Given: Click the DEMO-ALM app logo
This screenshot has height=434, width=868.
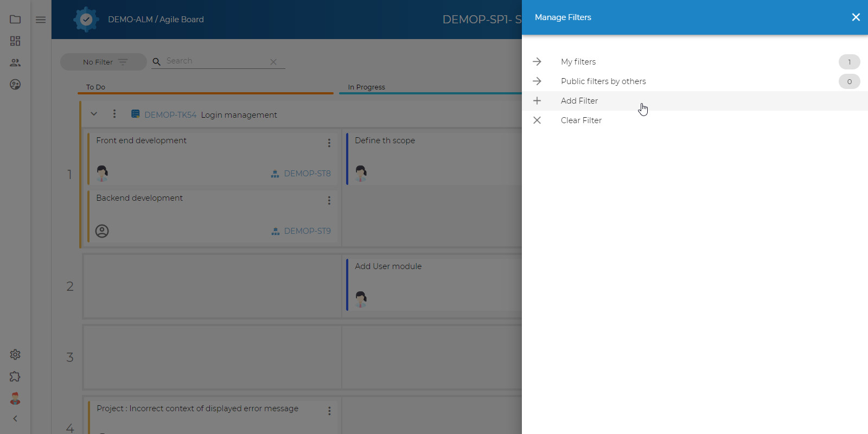Looking at the screenshot, I should (x=86, y=20).
